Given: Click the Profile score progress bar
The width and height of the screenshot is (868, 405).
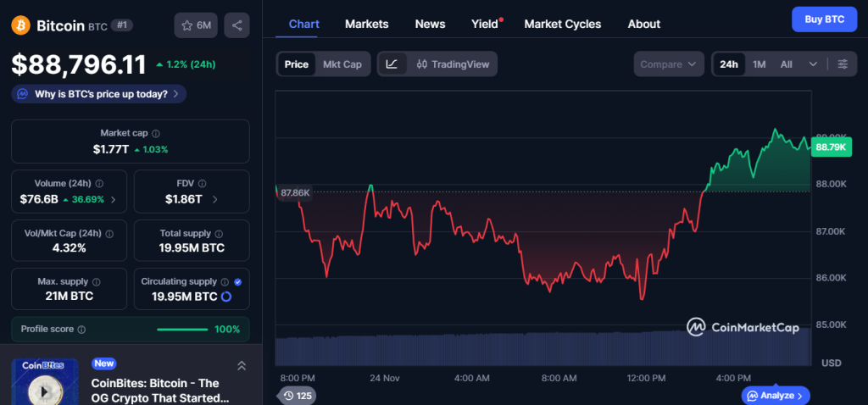Looking at the screenshot, I should tap(183, 330).
